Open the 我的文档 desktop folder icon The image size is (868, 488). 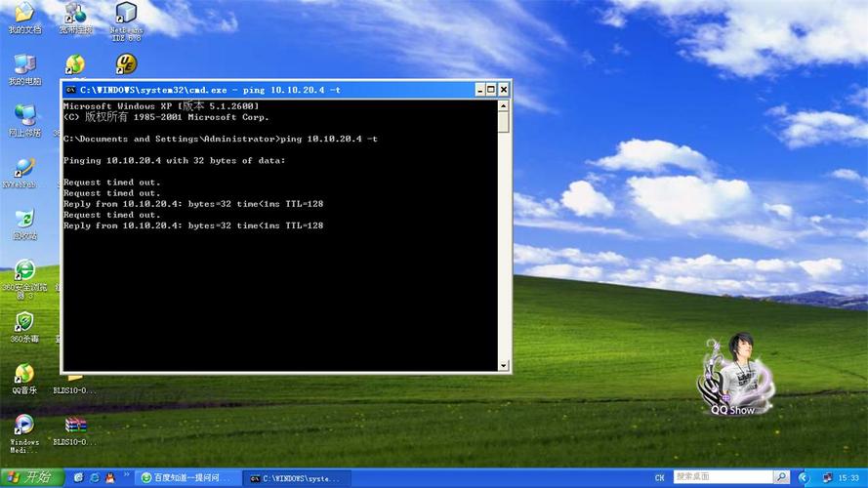24,18
